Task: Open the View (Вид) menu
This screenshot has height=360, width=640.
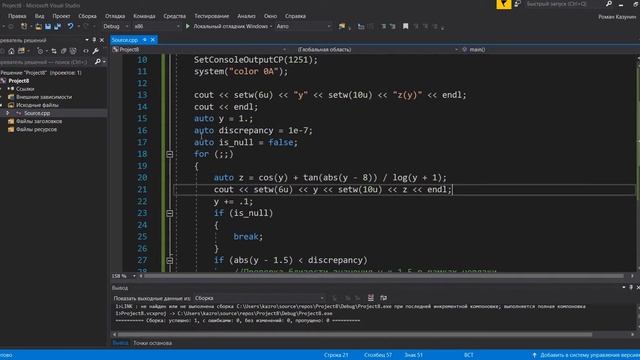Action: (39, 16)
